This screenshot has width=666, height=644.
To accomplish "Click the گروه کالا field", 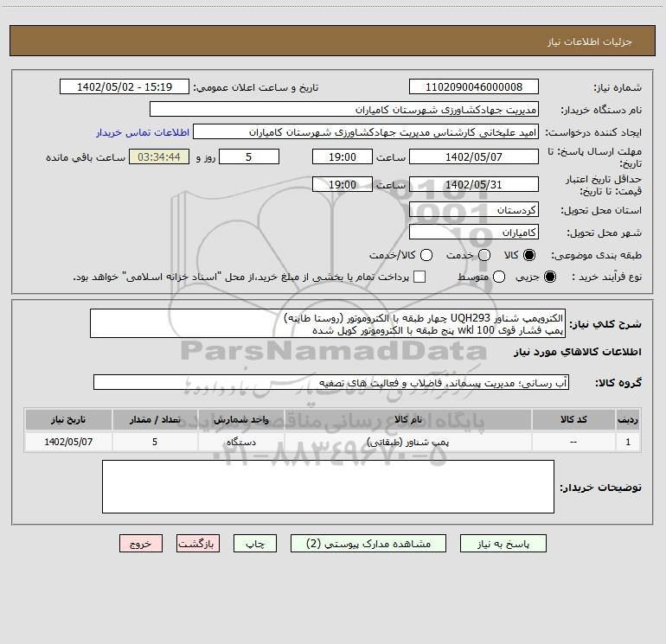I will (x=331, y=382).
